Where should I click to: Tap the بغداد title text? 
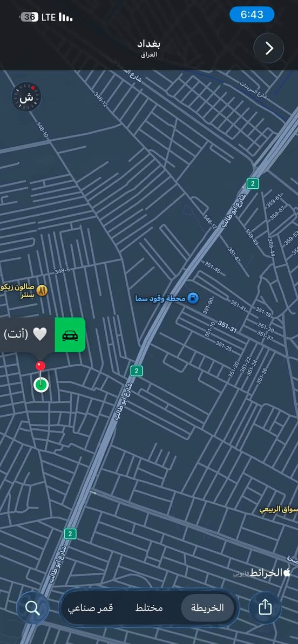click(149, 44)
